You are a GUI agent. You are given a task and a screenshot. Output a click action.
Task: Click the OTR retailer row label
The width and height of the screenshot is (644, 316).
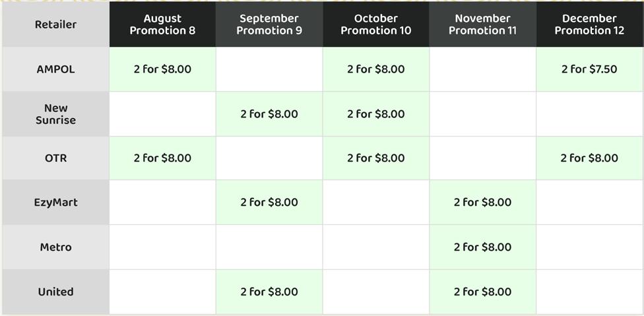click(55, 158)
